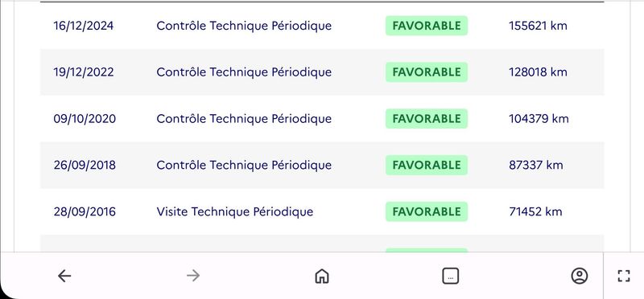Click Contrôle Technique Périodique on 19/12/2022 row
The height and width of the screenshot is (299, 644).
(244, 72)
